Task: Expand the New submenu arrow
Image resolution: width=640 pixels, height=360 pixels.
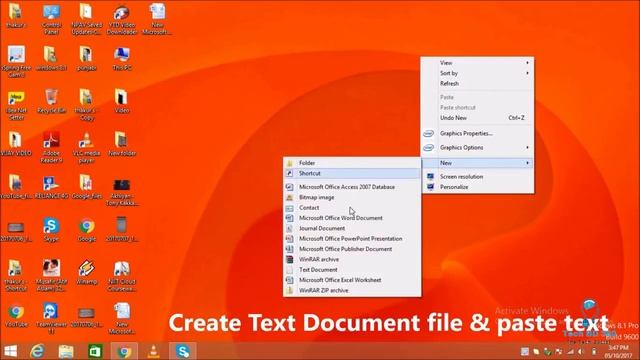Action: point(527,163)
